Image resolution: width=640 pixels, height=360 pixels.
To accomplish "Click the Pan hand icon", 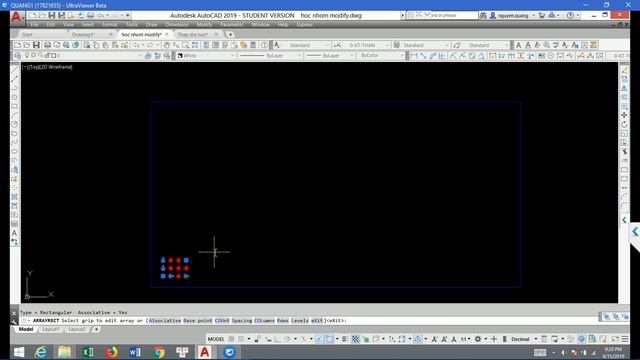I will (x=167, y=45).
